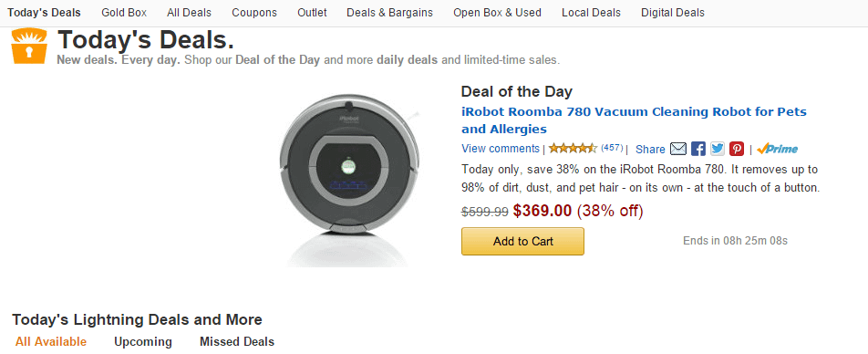Click the orange Gold Box logo icon
This screenshot has width=868, height=354.
(x=30, y=46)
